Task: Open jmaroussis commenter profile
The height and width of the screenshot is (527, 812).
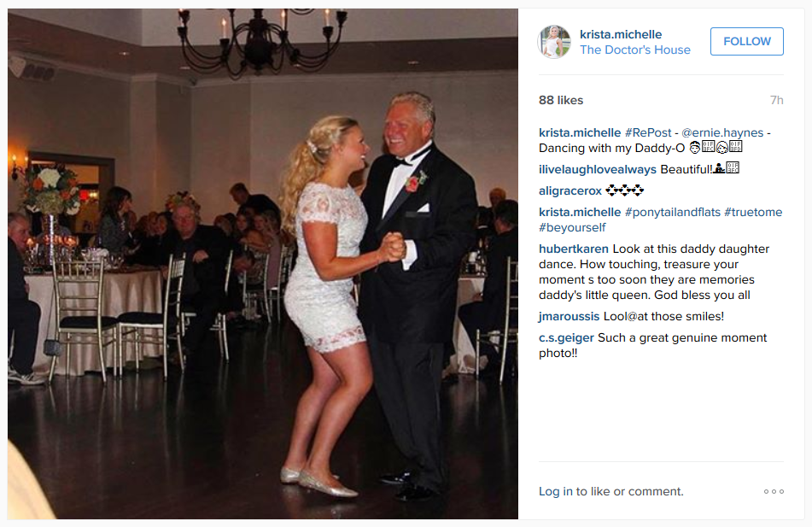Action: coord(570,316)
